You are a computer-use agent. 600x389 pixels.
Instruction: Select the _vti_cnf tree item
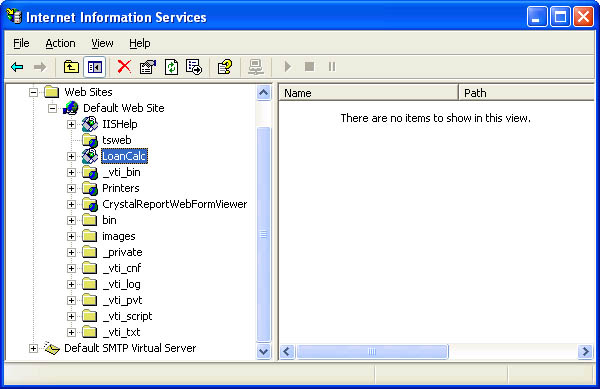pos(122,268)
